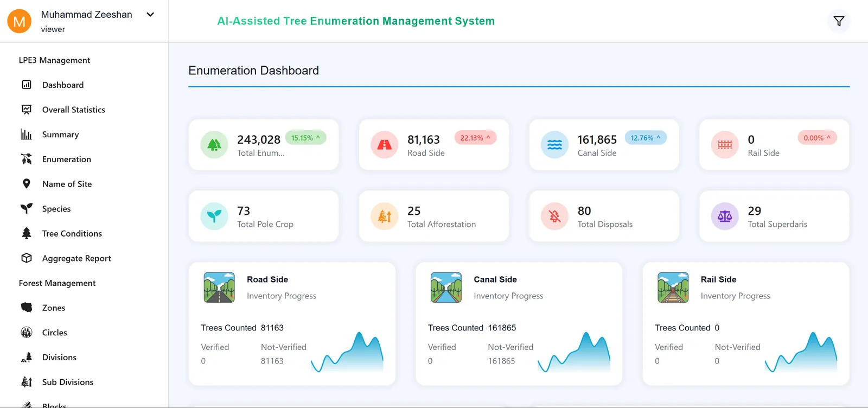This screenshot has height=408, width=868.
Task: Click the Aggregate Report cube icon
Action: pyautogui.click(x=26, y=258)
